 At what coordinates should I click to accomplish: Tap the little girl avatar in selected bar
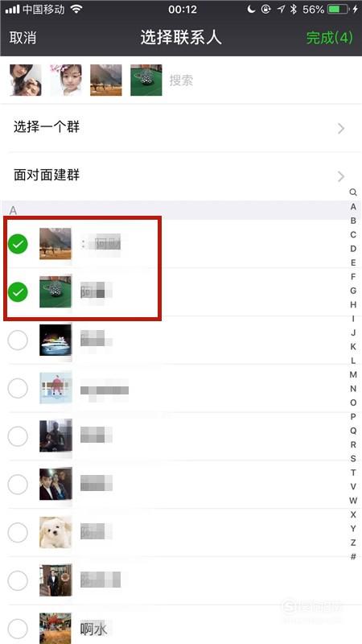pos(66,80)
